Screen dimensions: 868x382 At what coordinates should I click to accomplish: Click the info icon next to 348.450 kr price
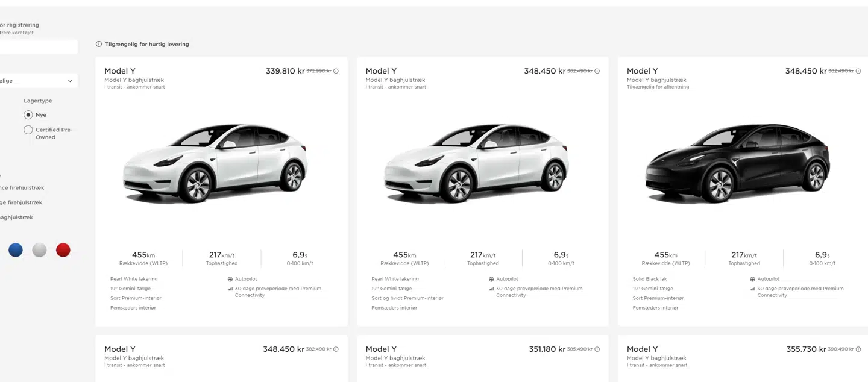coord(597,70)
